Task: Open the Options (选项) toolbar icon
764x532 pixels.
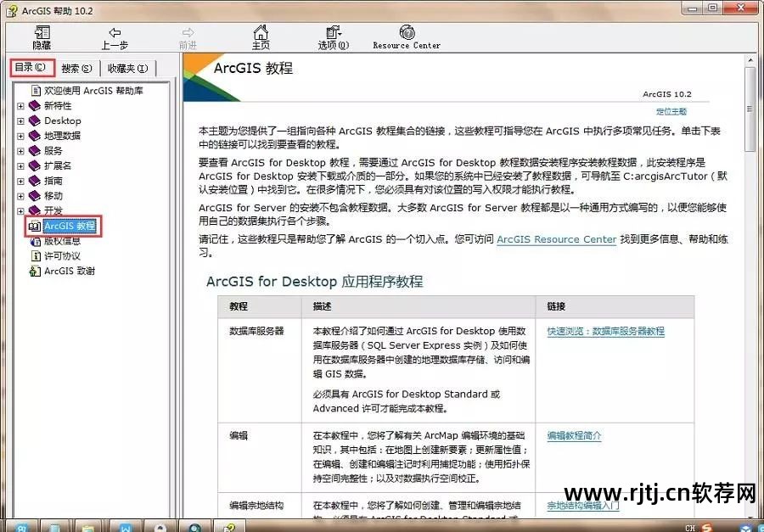Action: (334, 32)
